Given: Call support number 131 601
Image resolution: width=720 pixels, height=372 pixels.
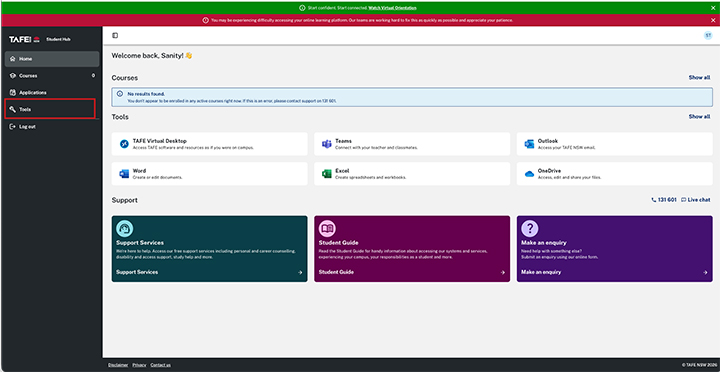Looking at the screenshot, I should tap(664, 200).
